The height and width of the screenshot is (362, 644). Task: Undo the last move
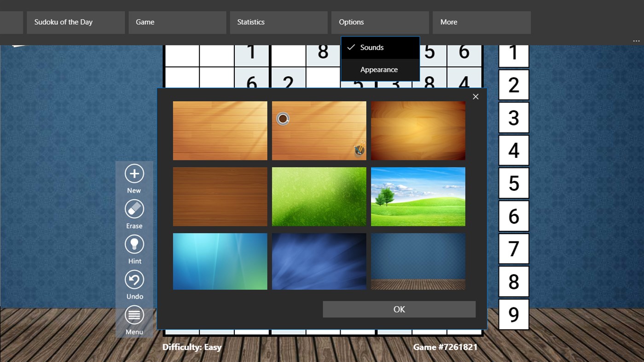pos(134,280)
